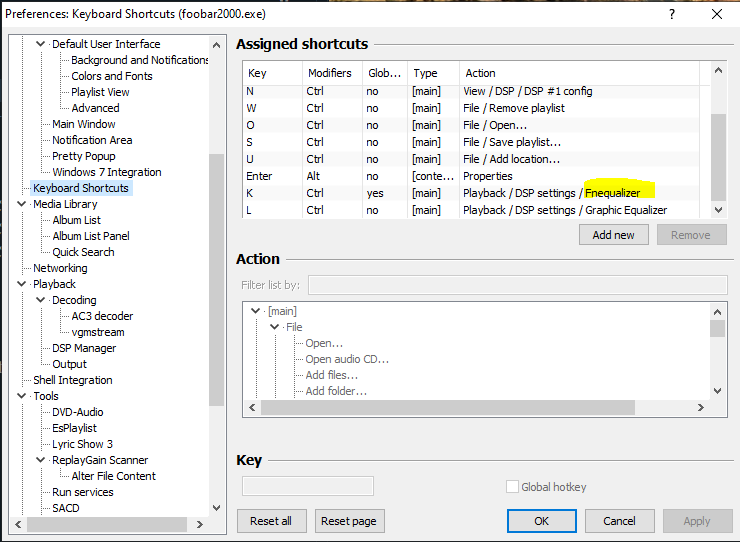The width and height of the screenshot is (740, 542).
Task: Collapse the File action group
Action: [274, 327]
